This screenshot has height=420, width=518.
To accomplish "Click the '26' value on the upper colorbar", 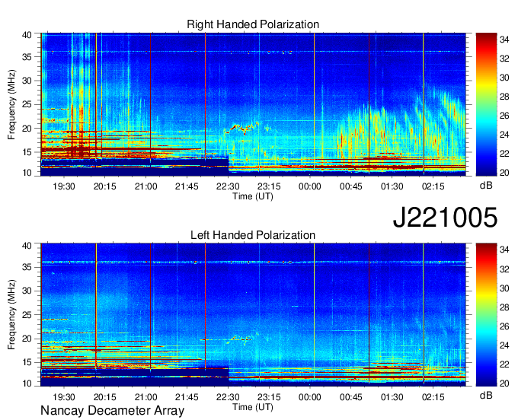I will 504,116.
